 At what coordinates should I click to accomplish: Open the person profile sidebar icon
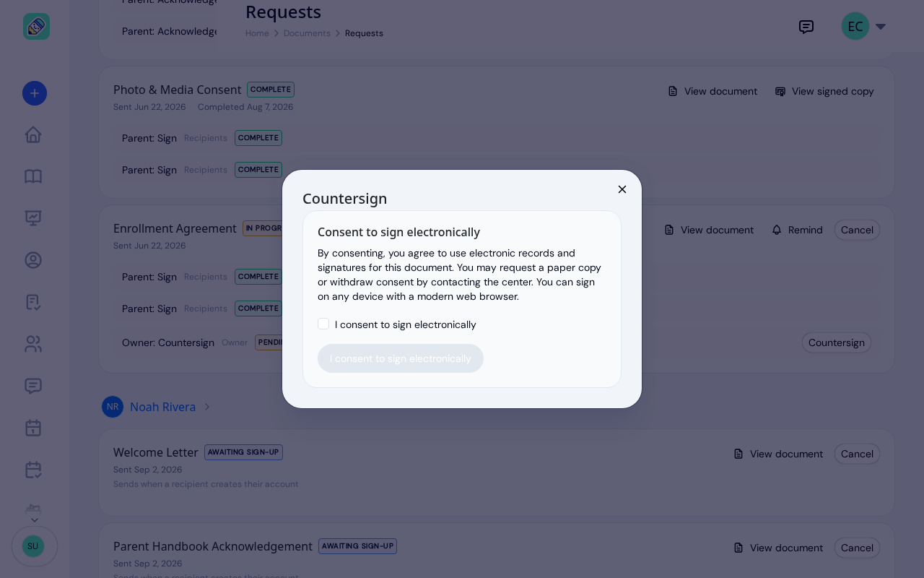click(33, 260)
